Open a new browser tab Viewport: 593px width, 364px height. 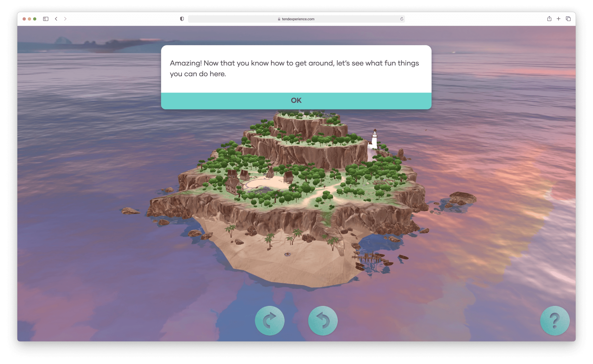[x=559, y=19]
